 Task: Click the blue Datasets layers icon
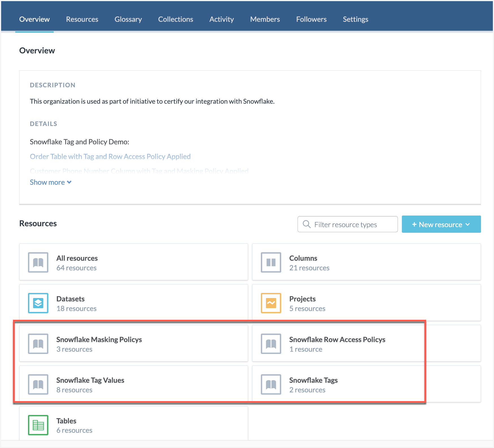[x=38, y=303]
